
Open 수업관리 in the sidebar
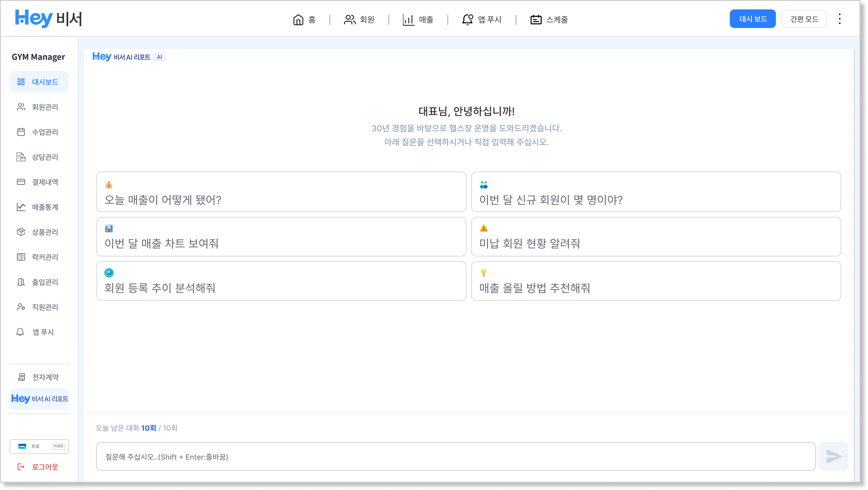pyautogui.click(x=39, y=132)
